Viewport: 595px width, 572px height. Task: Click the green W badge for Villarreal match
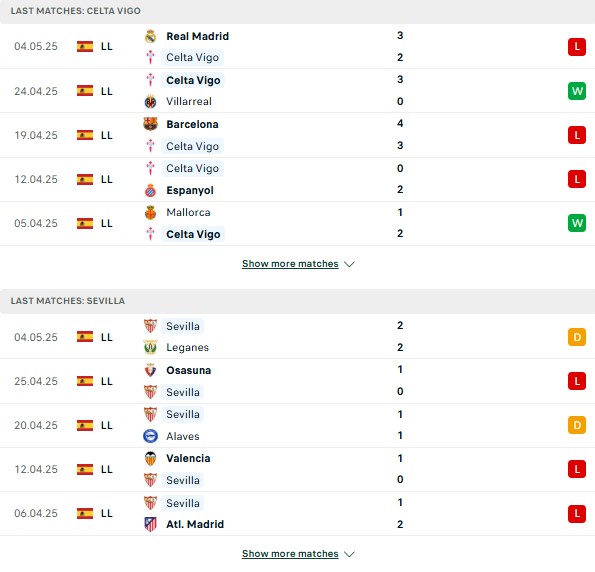tap(577, 91)
